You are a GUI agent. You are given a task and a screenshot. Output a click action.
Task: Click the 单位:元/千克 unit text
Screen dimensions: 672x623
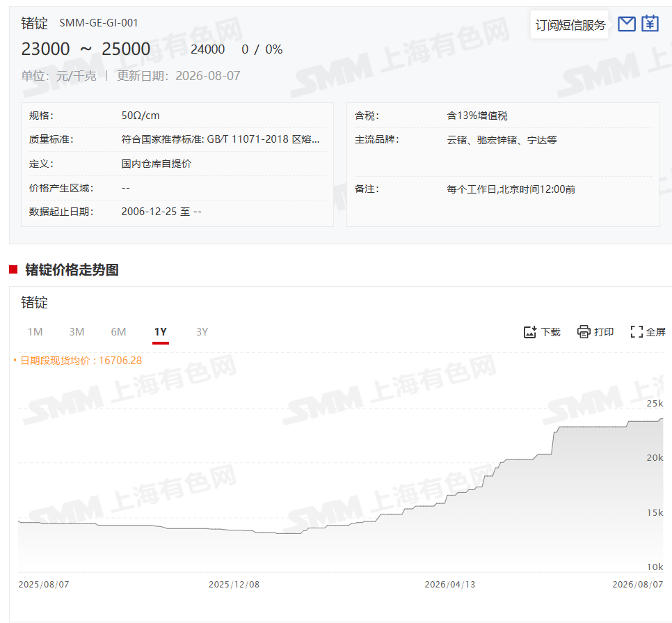pyautogui.click(x=58, y=76)
